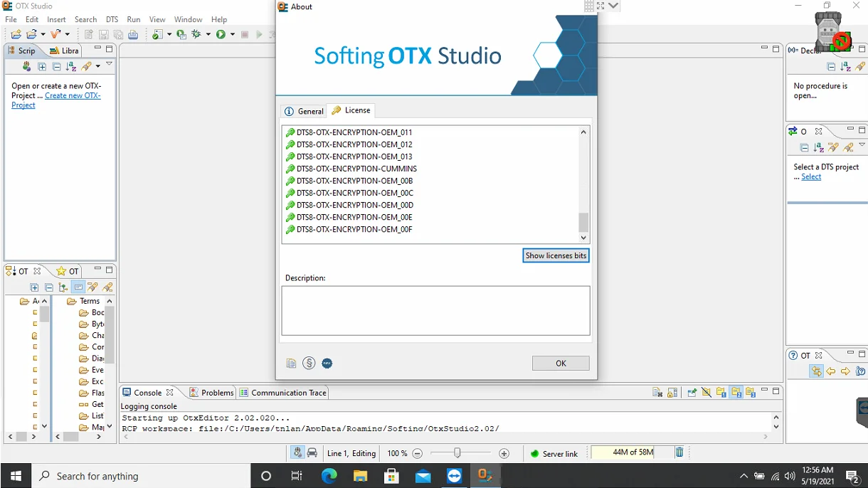The height and width of the screenshot is (488, 868).
Task: Open the Communication Trace tab
Action: coord(282,393)
